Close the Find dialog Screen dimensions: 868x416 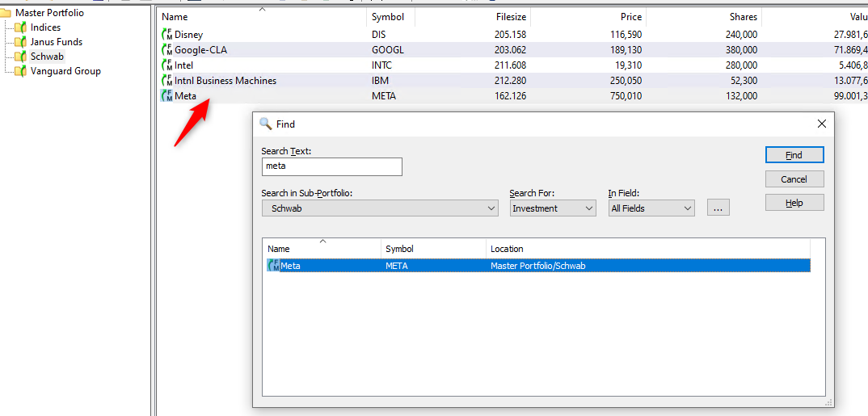[x=821, y=124]
